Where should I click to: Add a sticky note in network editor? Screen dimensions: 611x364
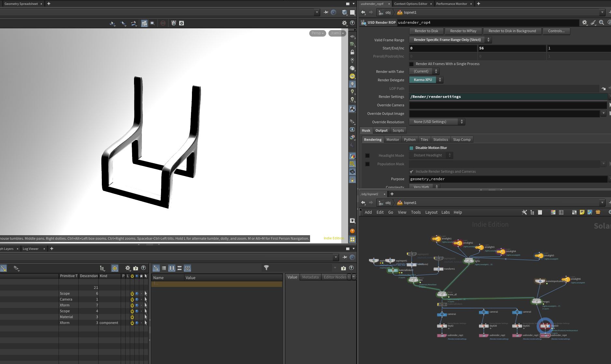click(582, 212)
